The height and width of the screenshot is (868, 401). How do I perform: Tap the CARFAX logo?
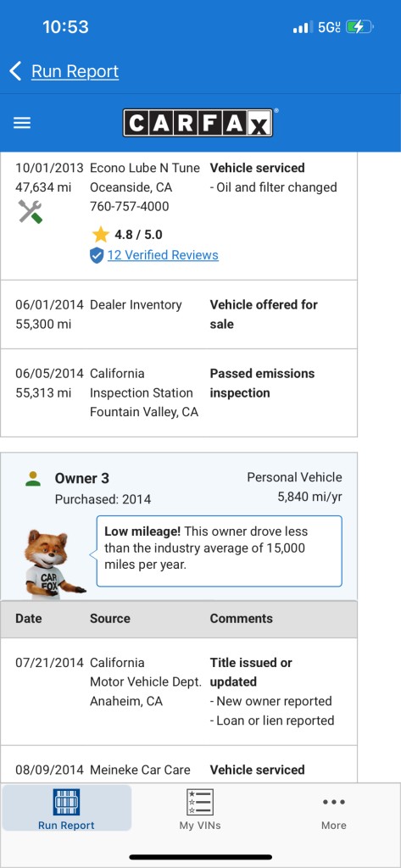point(198,123)
